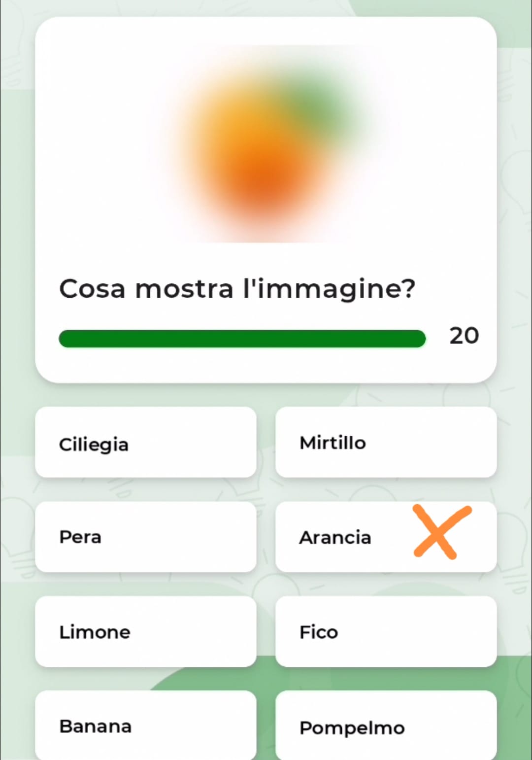Tap the Fico answer button
This screenshot has width=532, height=760.
pyautogui.click(x=386, y=631)
